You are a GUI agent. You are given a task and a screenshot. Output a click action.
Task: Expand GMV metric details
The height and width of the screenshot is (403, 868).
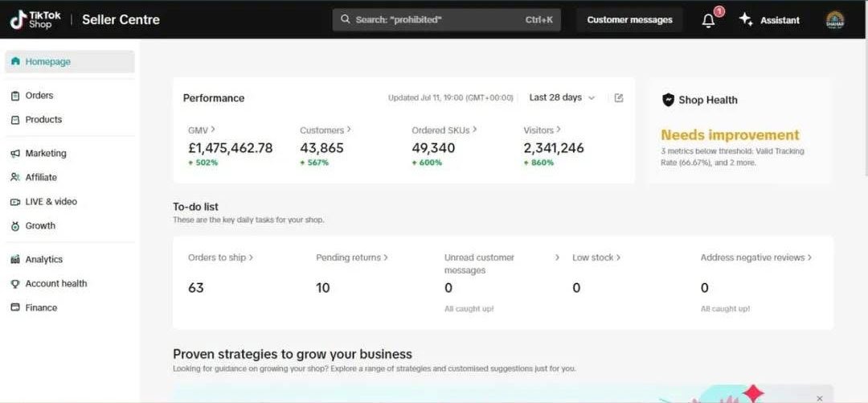point(201,130)
